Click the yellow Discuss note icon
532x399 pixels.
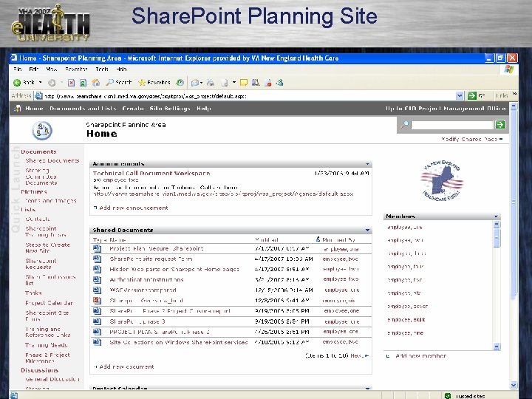244,83
